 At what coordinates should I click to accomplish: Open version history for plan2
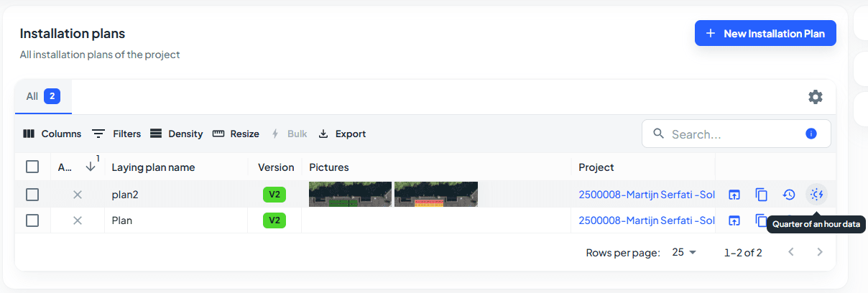[789, 194]
